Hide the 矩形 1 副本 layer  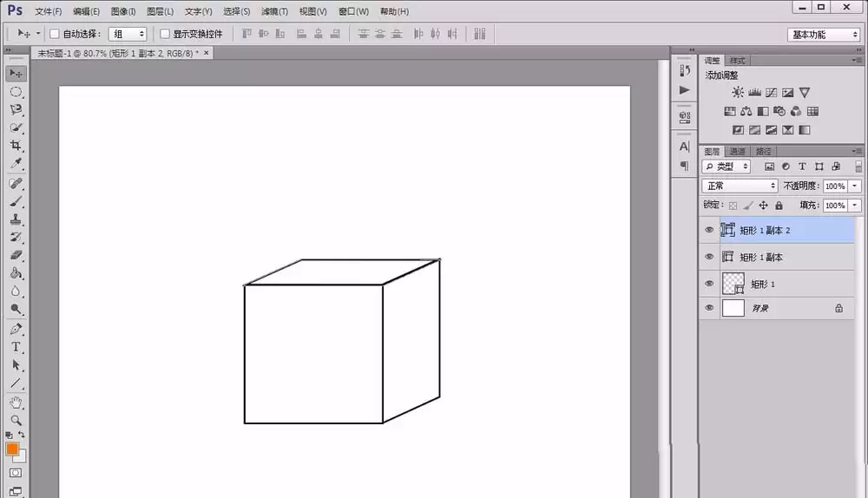[709, 257]
